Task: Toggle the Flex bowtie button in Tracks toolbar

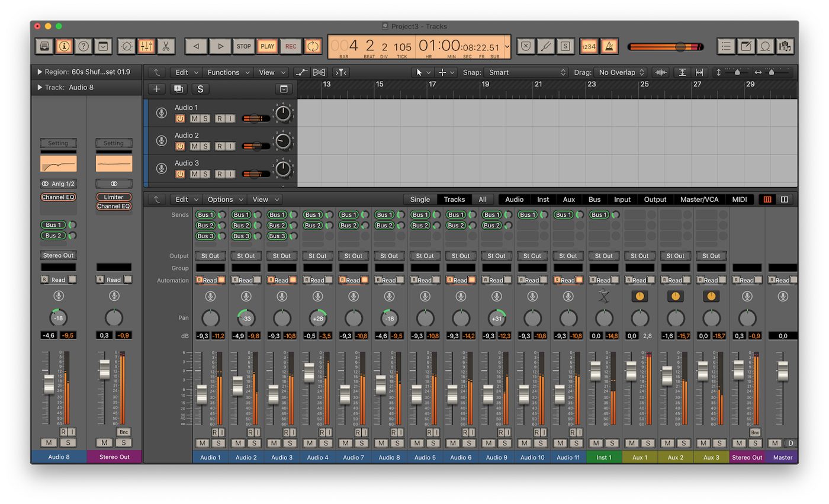Action: (x=319, y=72)
